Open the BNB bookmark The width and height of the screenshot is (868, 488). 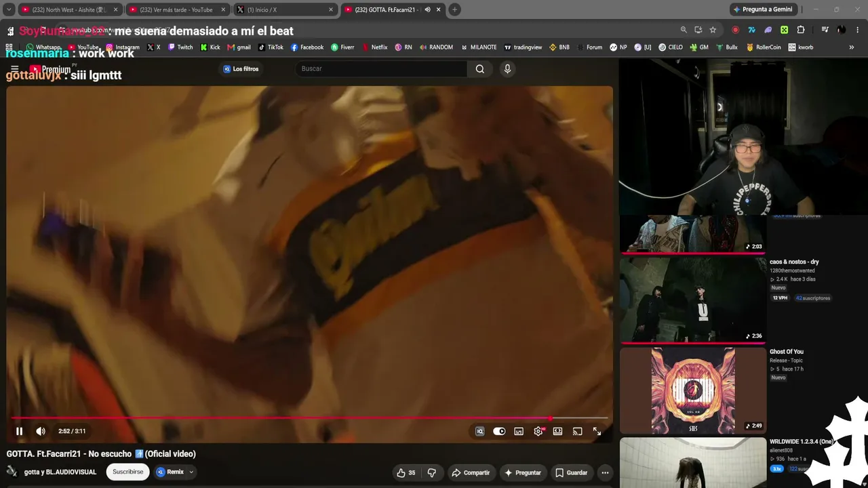click(x=559, y=47)
